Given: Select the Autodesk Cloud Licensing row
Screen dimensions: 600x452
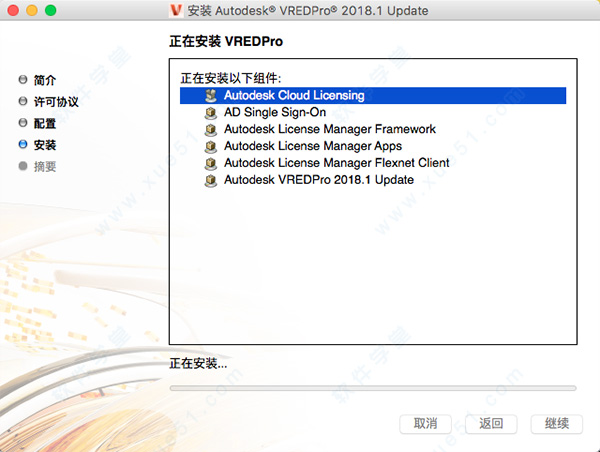Looking at the screenshot, I should point(373,96).
